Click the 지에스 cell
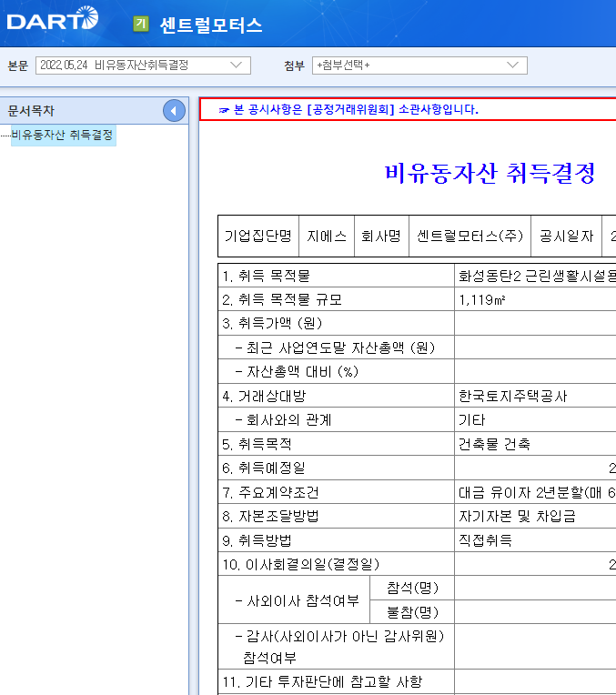 (327, 237)
